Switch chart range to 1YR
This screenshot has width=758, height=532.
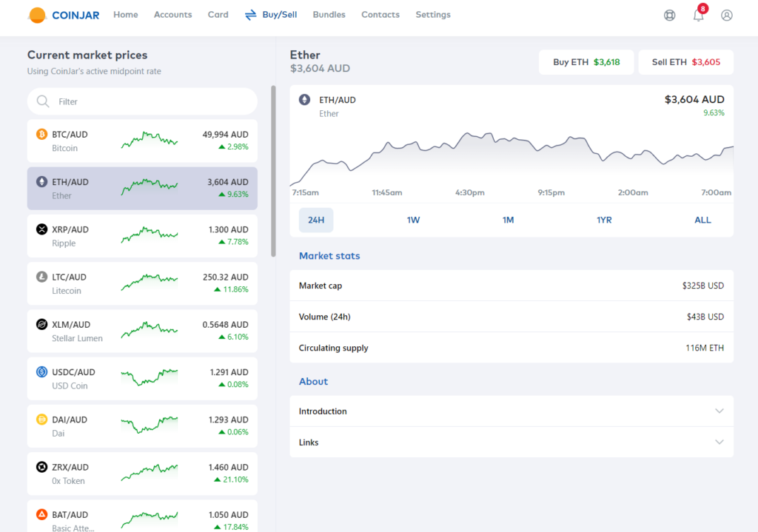604,220
